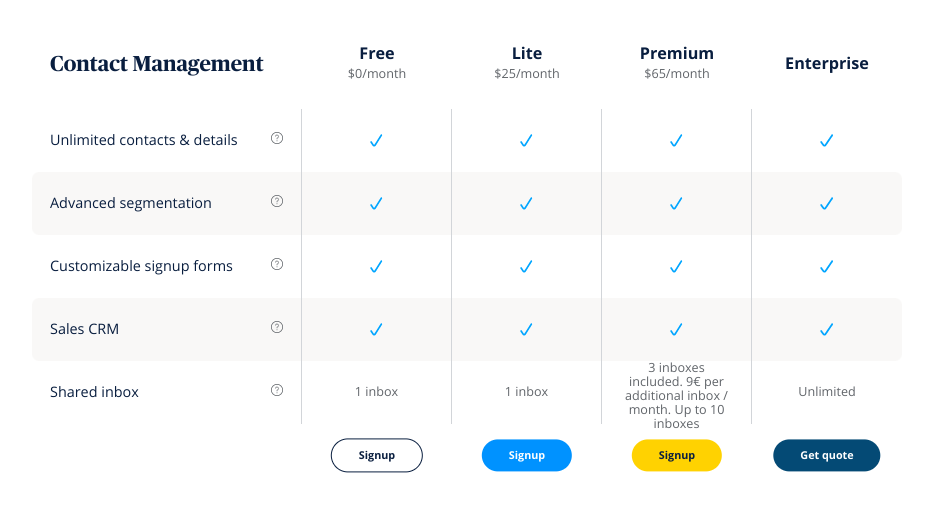Request an Enterprise plan via Get quote
The image size is (937, 517).
click(x=826, y=455)
